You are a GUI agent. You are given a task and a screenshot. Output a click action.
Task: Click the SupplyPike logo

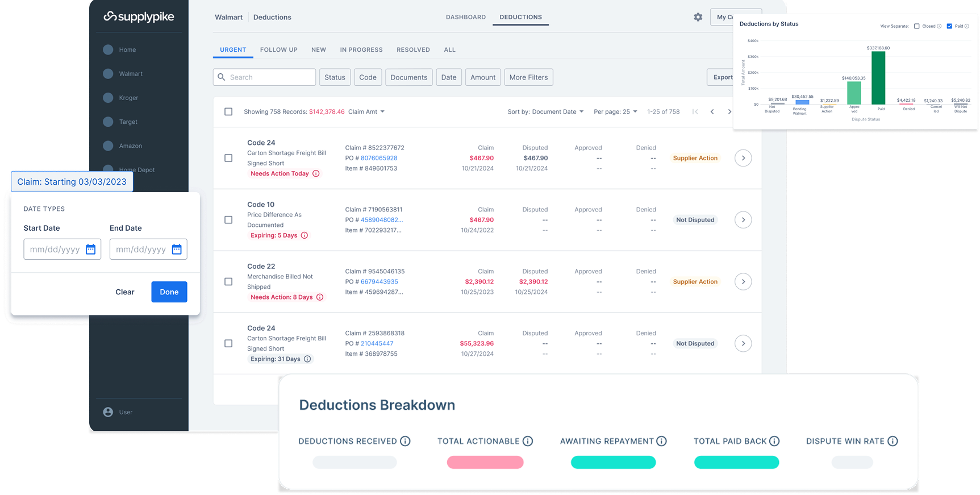[x=139, y=16]
